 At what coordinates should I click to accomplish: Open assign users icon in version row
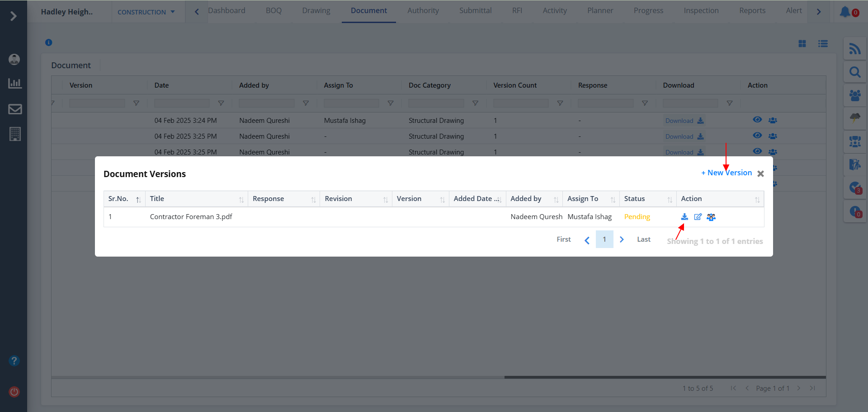[x=711, y=217]
